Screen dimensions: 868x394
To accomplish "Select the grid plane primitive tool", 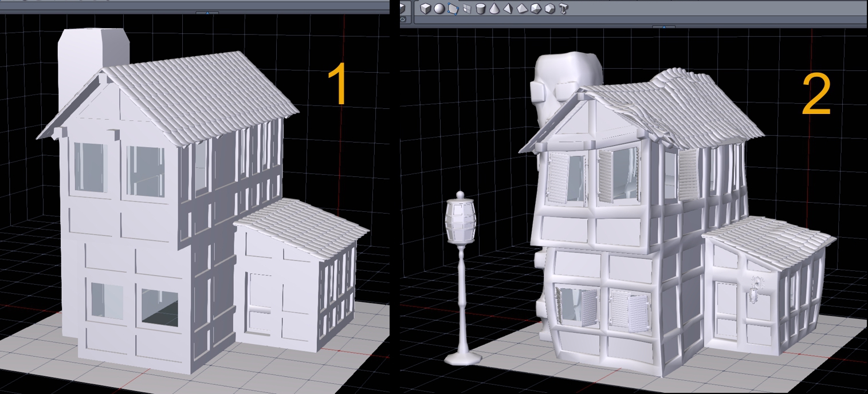I will tap(467, 9).
